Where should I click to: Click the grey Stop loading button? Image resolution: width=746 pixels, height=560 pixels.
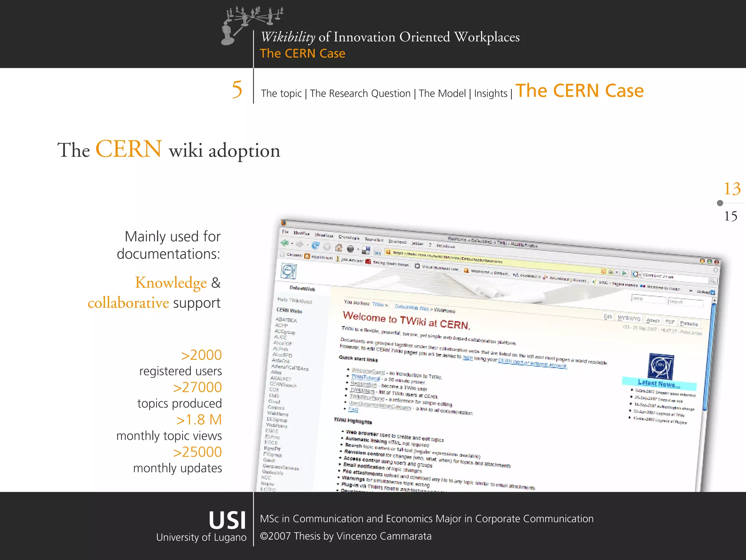click(327, 247)
